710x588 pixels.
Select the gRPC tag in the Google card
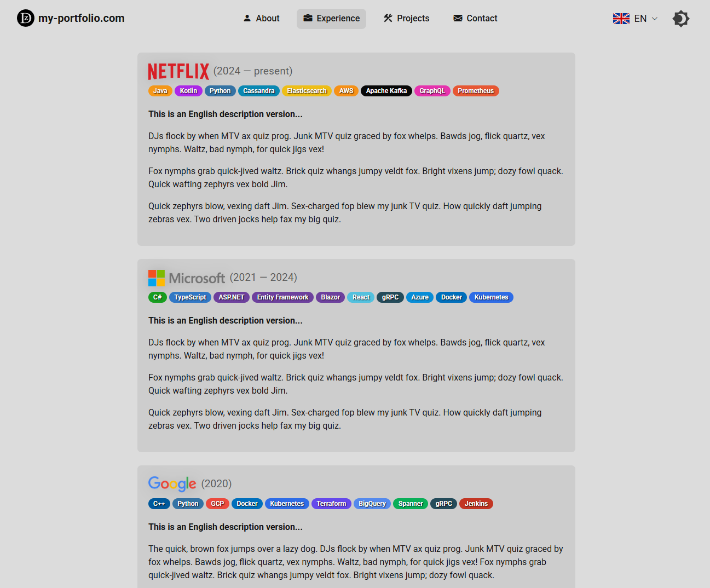coord(444,504)
